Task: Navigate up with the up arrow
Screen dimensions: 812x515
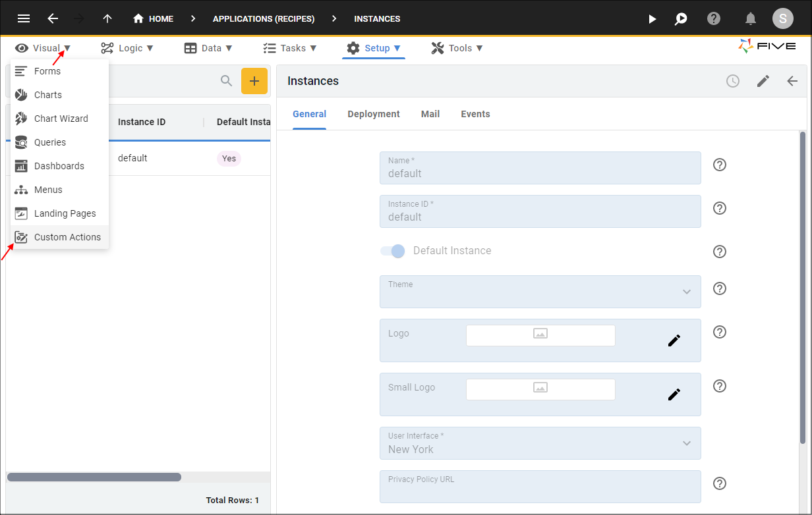Action: pyautogui.click(x=107, y=18)
